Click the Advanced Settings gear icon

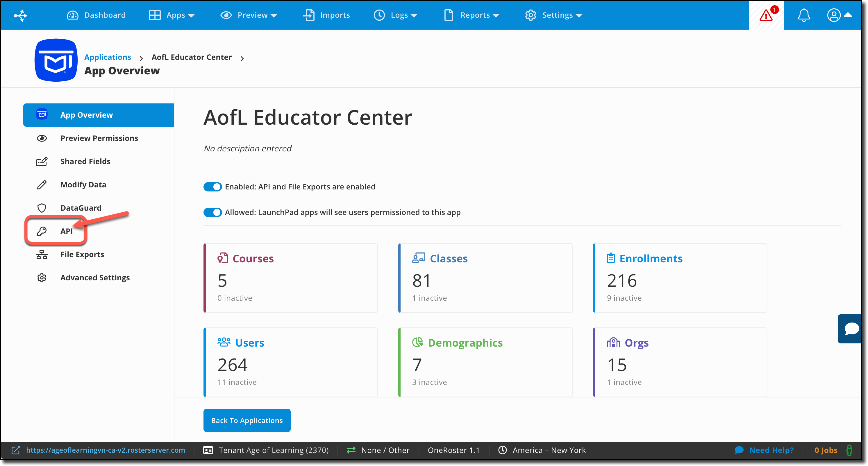(42, 278)
